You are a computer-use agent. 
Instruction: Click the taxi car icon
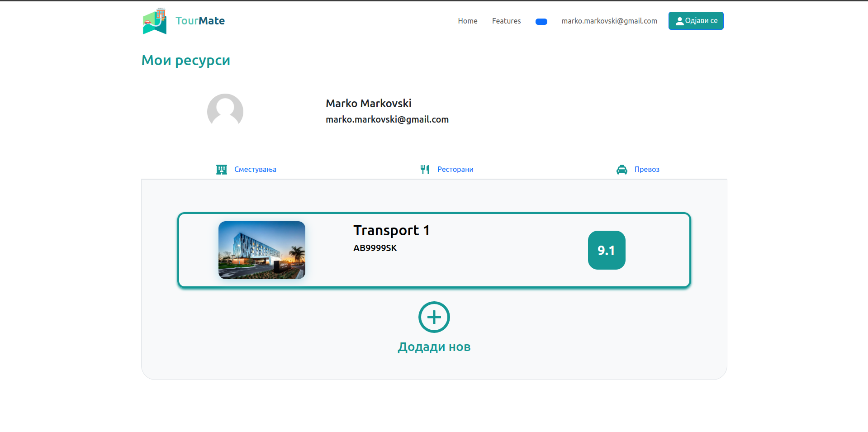click(x=621, y=170)
